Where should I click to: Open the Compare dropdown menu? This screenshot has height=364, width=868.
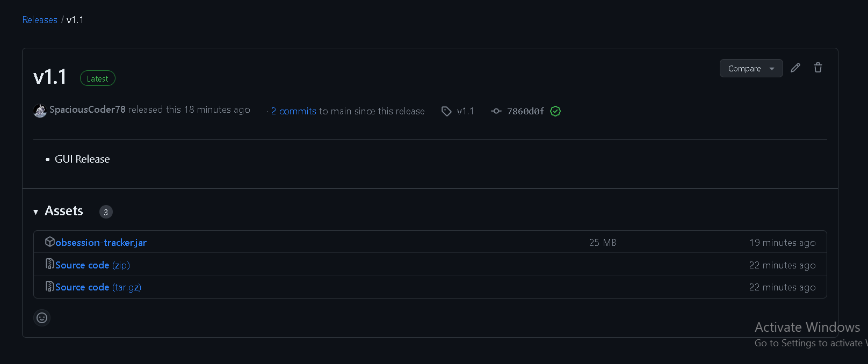(744, 68)
